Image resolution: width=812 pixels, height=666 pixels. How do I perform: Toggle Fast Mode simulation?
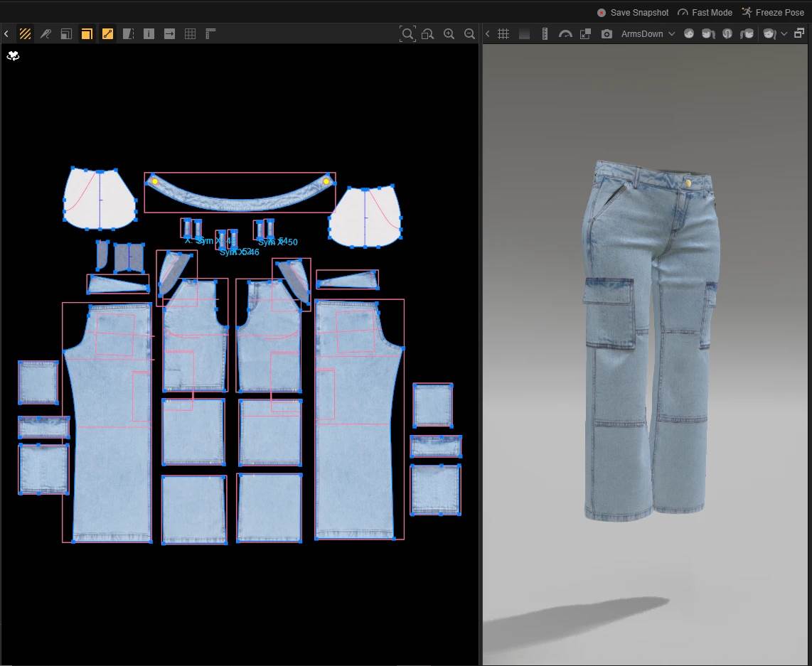pyautogui.click(x=705, y=12)
